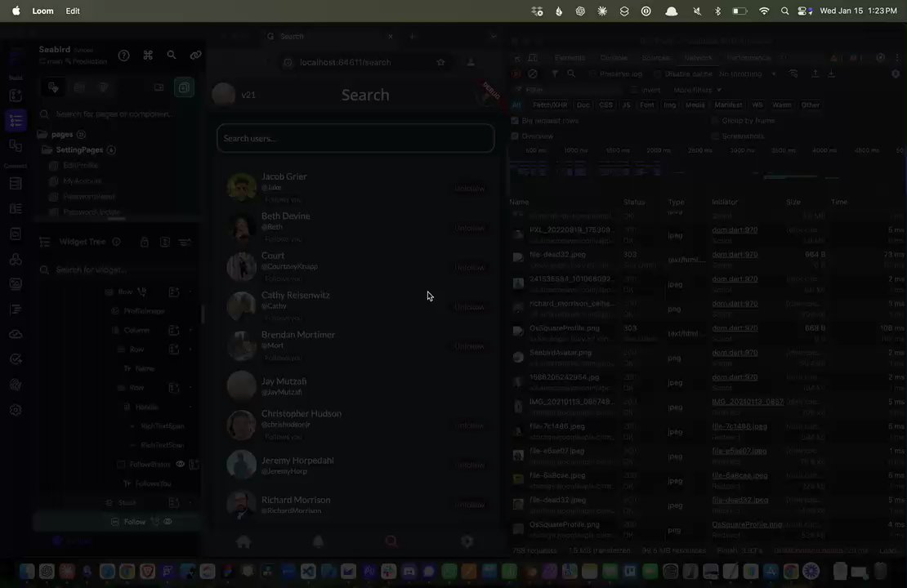
Task: Click the clear network log icon in DevTools
Action: [533, 74]
